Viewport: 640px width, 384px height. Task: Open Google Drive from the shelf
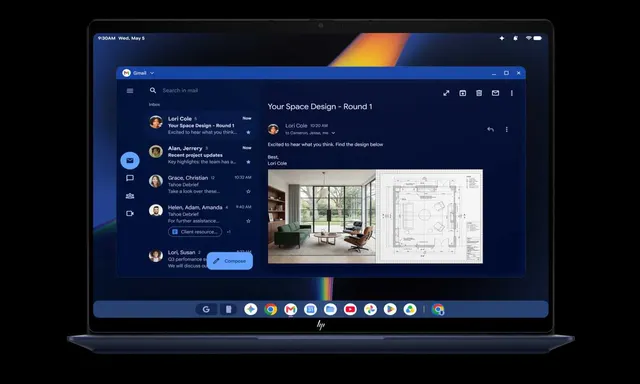(x=410, y=309)
